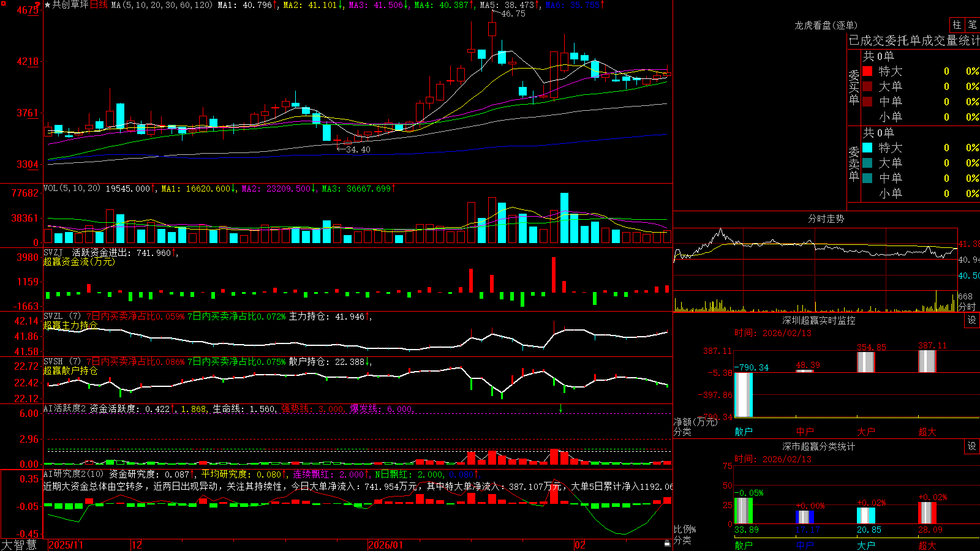980x551 pixels.
Task: Click the 已成交委托单成交量统计 header
Action: [914, 40]
